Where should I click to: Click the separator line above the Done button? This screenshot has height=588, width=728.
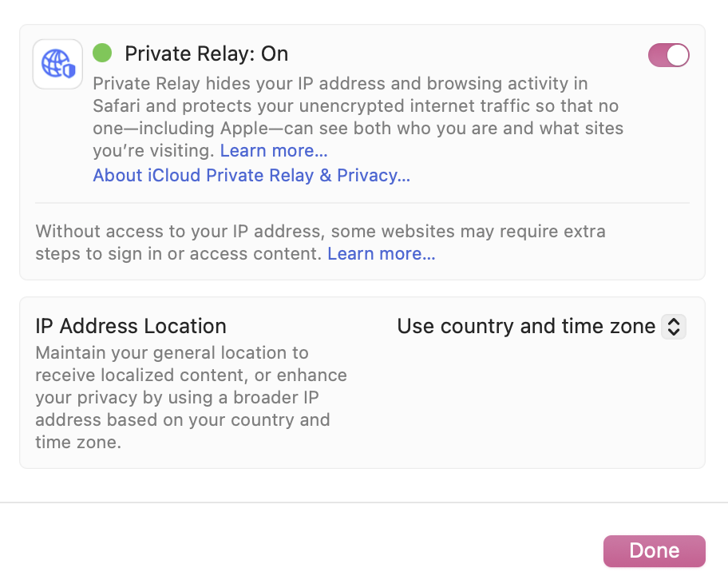364,503
